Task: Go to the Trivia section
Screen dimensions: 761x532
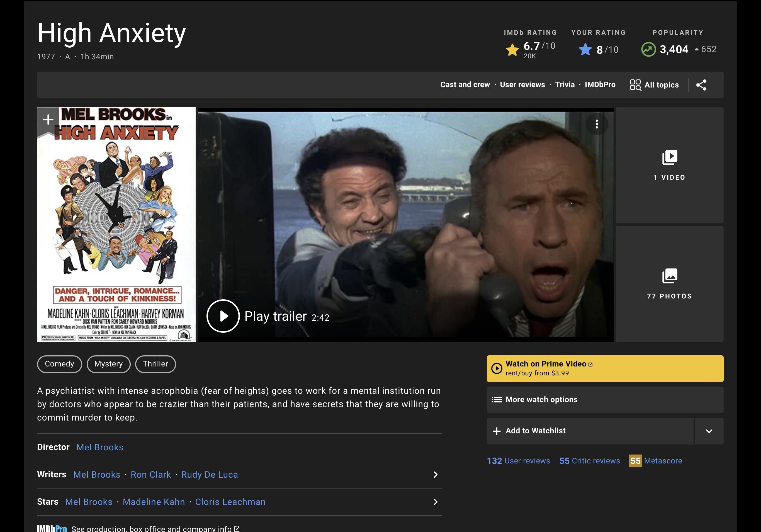Action: [565, 85]
